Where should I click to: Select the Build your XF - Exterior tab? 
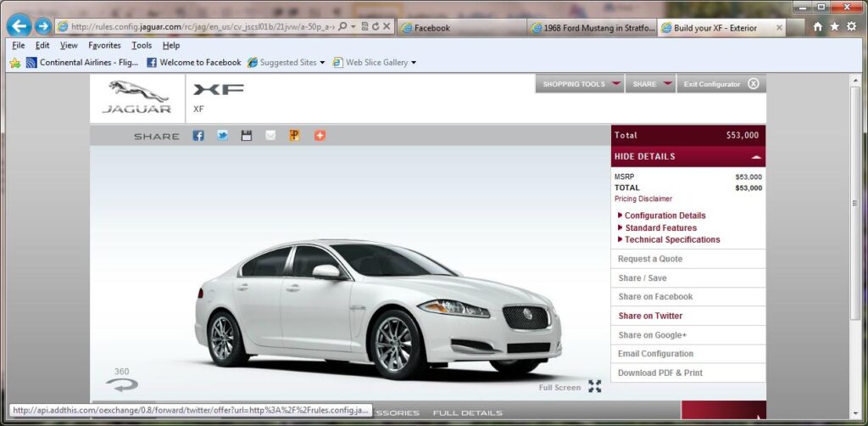click(x=722, y=27)
